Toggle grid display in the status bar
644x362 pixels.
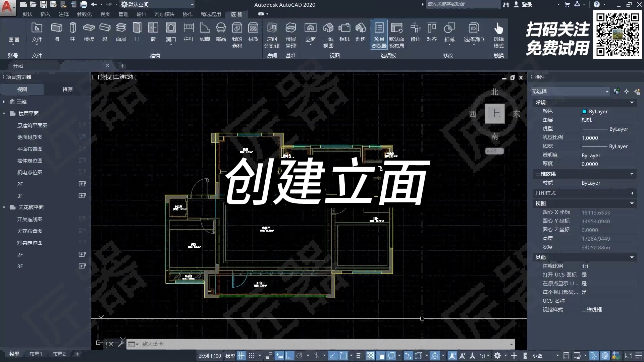pyautogui.click(x=241, y=356)
